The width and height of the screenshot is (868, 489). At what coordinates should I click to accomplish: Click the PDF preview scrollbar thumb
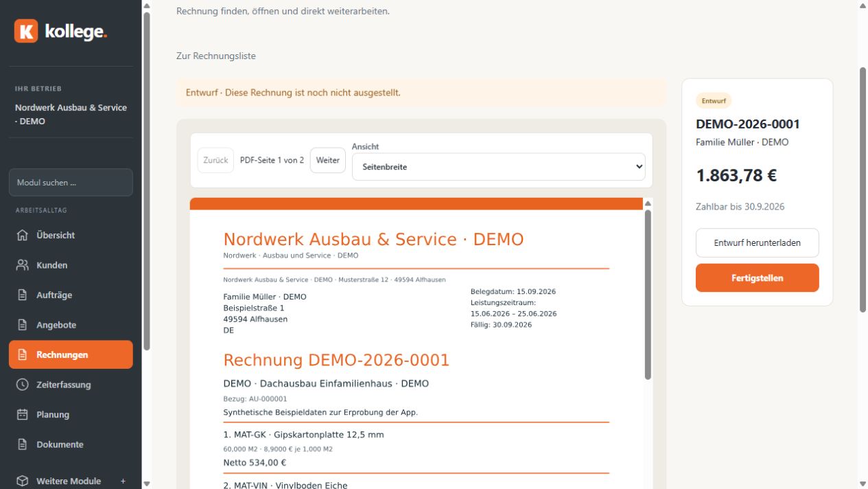tap(648, 294)
